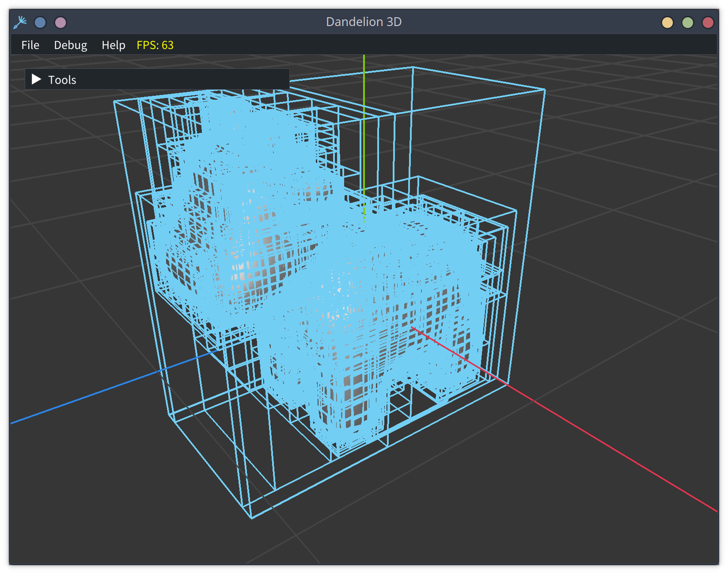Click the yellow FPS counter text

(155, 45)
